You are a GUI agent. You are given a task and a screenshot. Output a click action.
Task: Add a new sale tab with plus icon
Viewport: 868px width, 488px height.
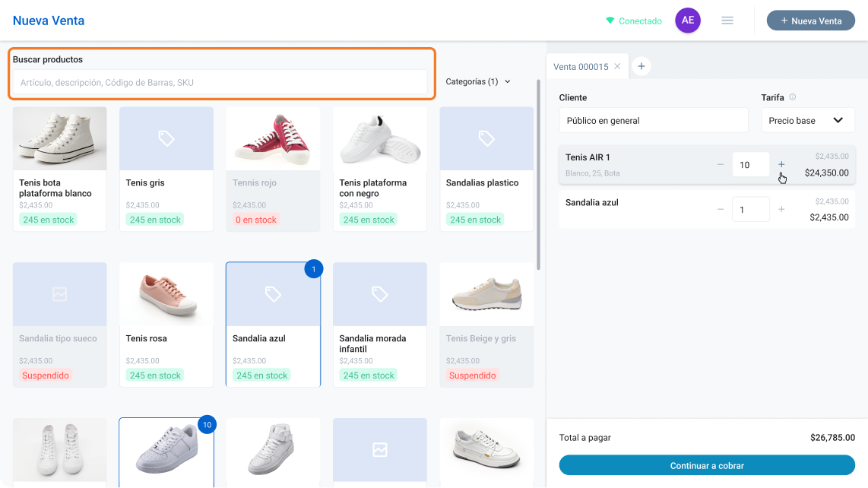641,66
